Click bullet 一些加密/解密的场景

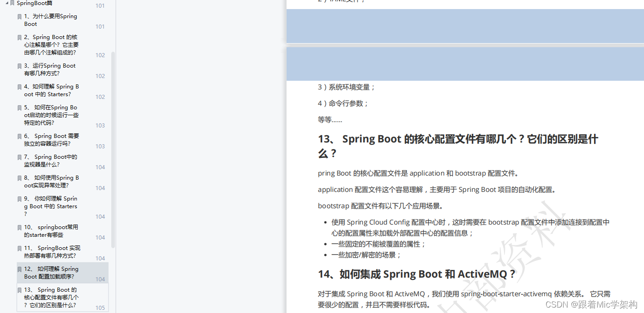pyautogui.click(x=367, y=255)
